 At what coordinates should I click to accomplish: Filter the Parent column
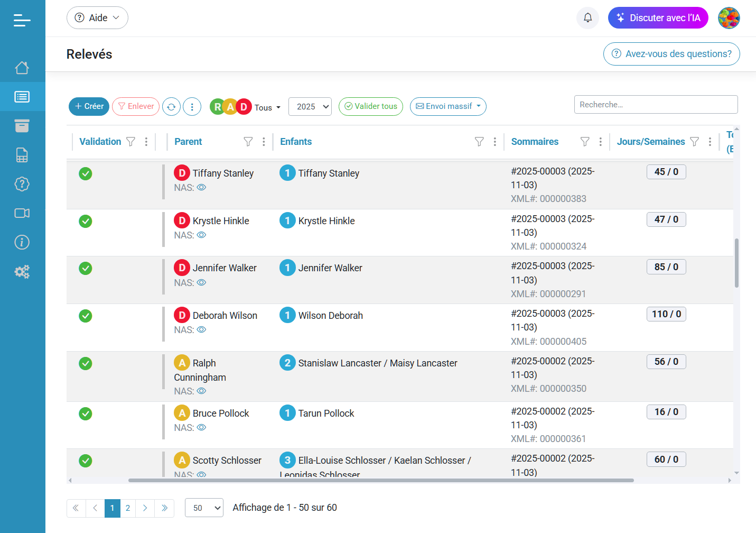point(248,142)
